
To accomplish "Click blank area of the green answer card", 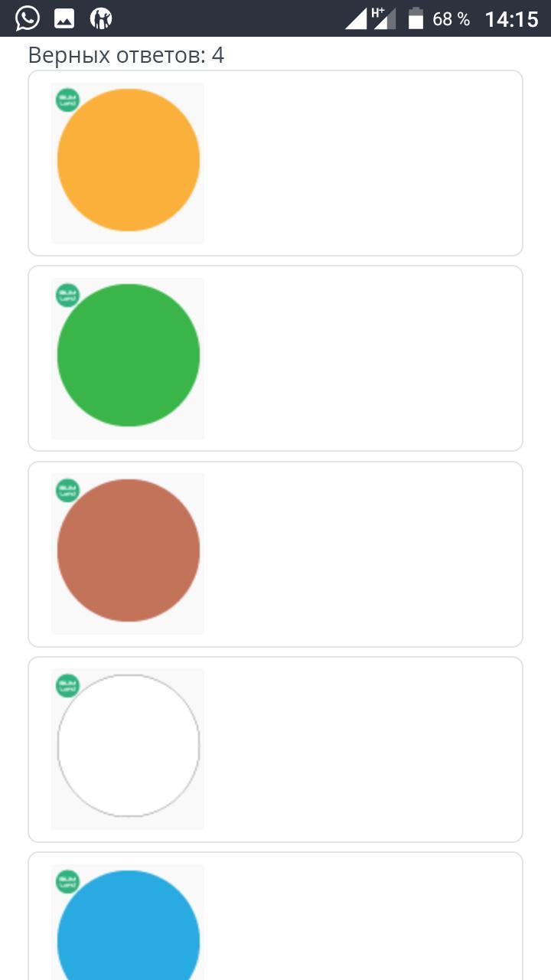I will (360, 358).
